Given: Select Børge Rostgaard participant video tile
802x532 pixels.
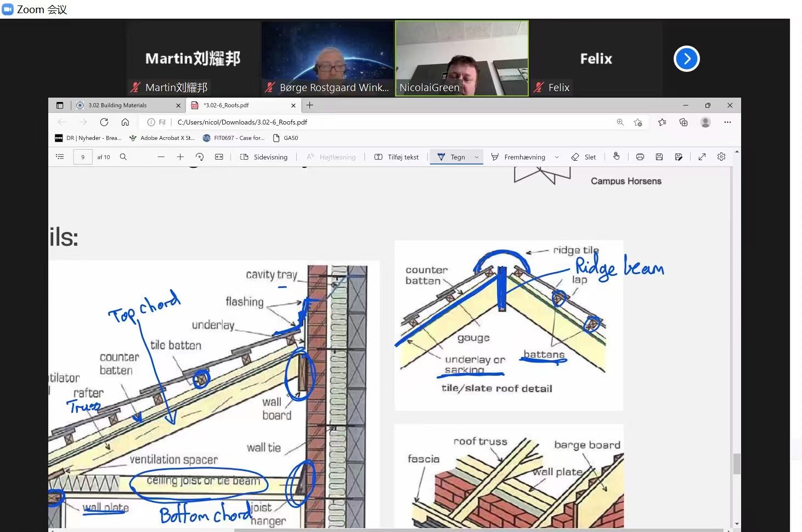Looking at the screenshot, I should (327, 59).
